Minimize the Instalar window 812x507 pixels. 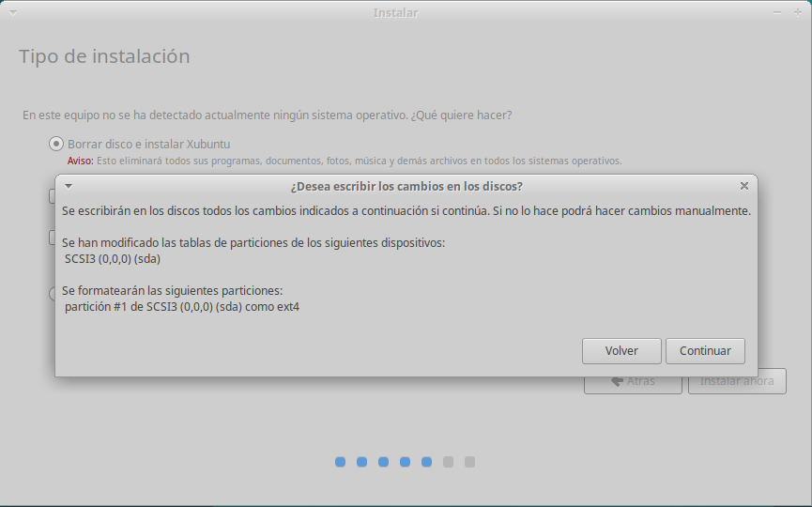776,12
